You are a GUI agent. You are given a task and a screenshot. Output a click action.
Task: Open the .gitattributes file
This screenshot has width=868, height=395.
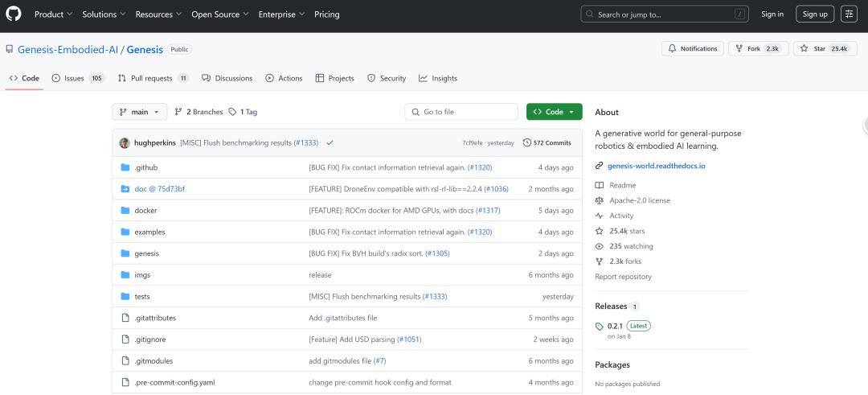click(156, 318)
